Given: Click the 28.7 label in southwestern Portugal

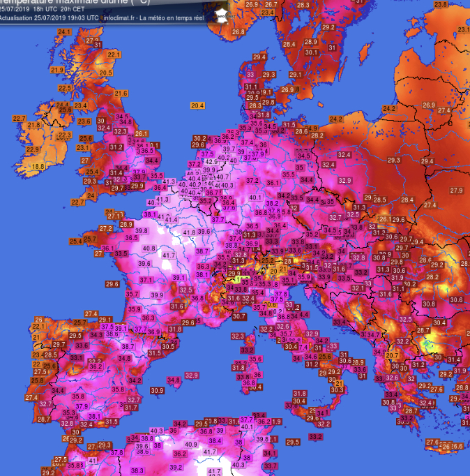Looking at the screenshot, I should 43,419.
